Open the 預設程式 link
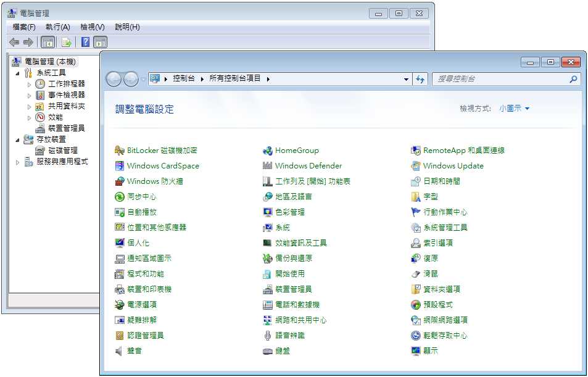The width and height of the screenshot is (588, 377). pos(438,305)
